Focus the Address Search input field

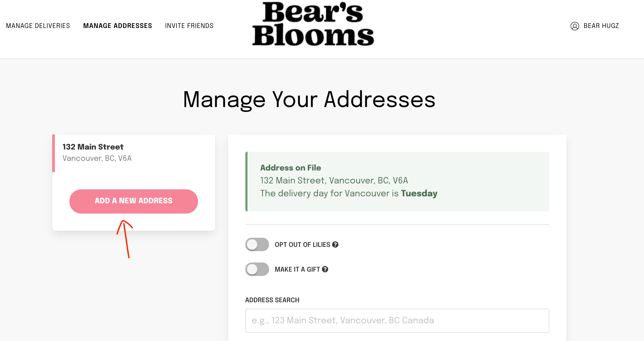tap(397, 321)
